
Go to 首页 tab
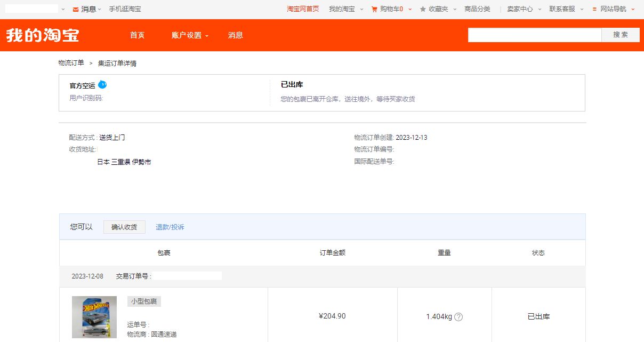[x=137, y=35]
